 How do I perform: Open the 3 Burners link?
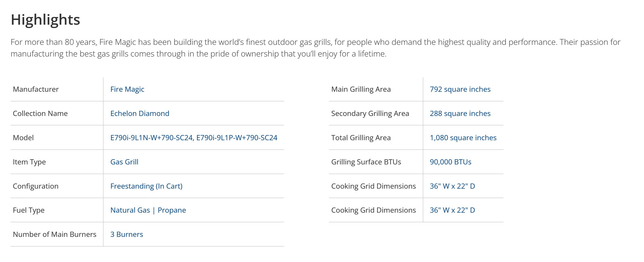coord(126,234)
